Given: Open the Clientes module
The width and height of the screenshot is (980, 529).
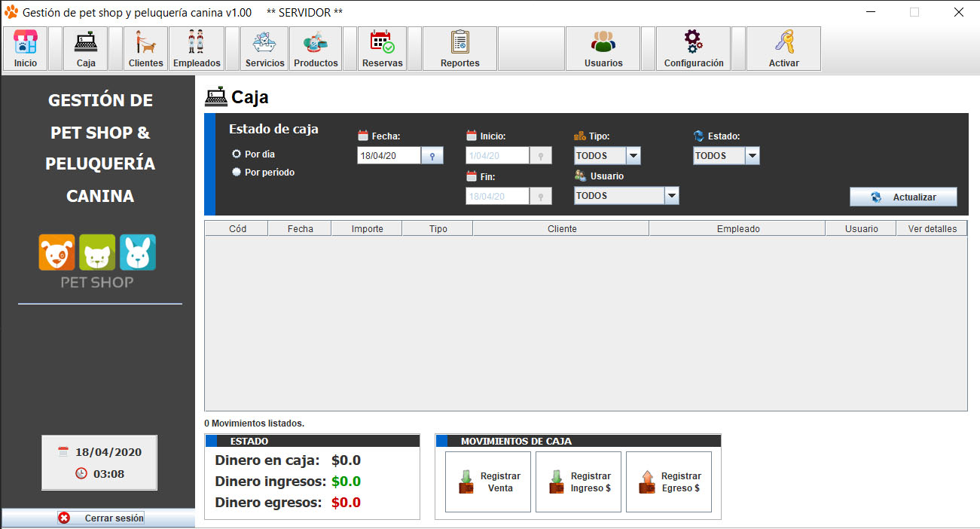Looking at the screenshot, I should pos(145,49).
